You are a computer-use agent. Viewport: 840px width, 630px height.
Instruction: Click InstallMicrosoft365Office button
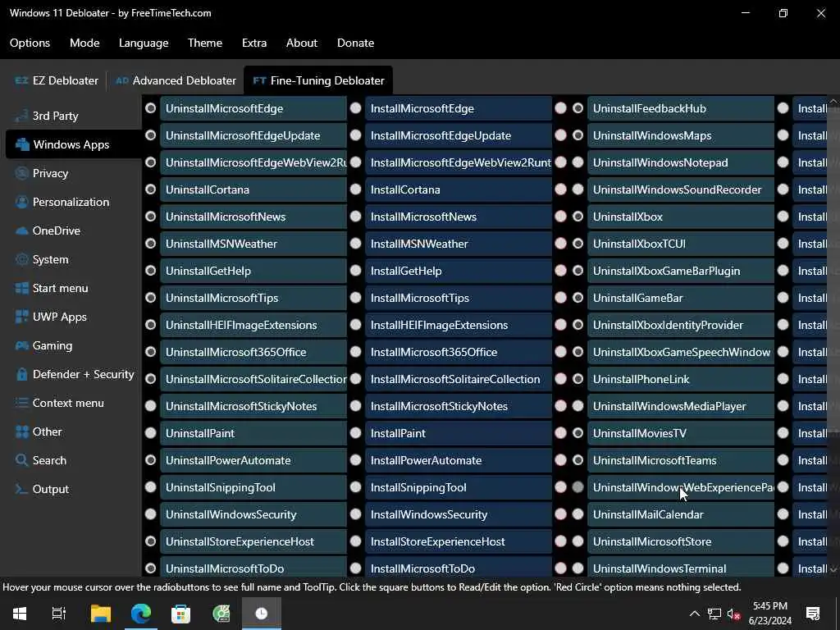click(459, 352)
